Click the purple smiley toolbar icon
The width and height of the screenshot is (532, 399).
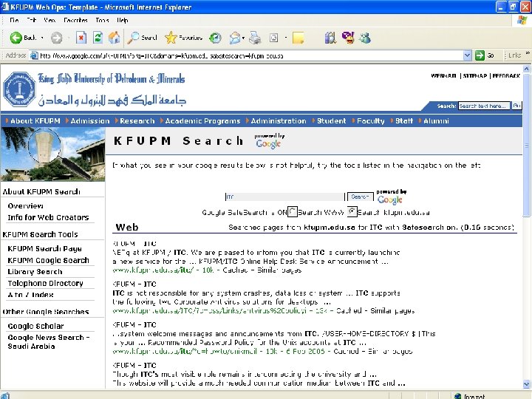tap(348, 38)
